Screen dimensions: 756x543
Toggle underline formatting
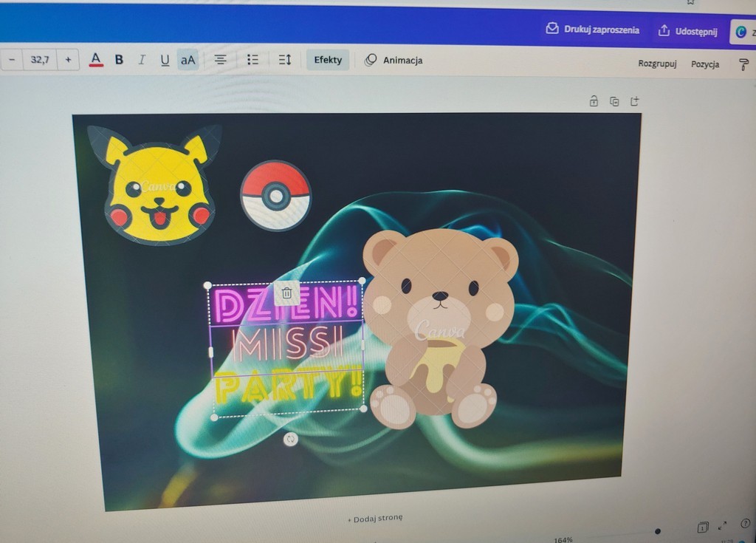click(x=165, y=61)
